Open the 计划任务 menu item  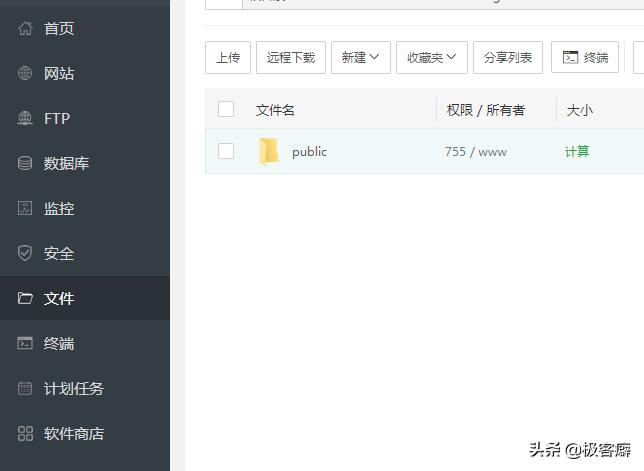click(x=85, y=388)
